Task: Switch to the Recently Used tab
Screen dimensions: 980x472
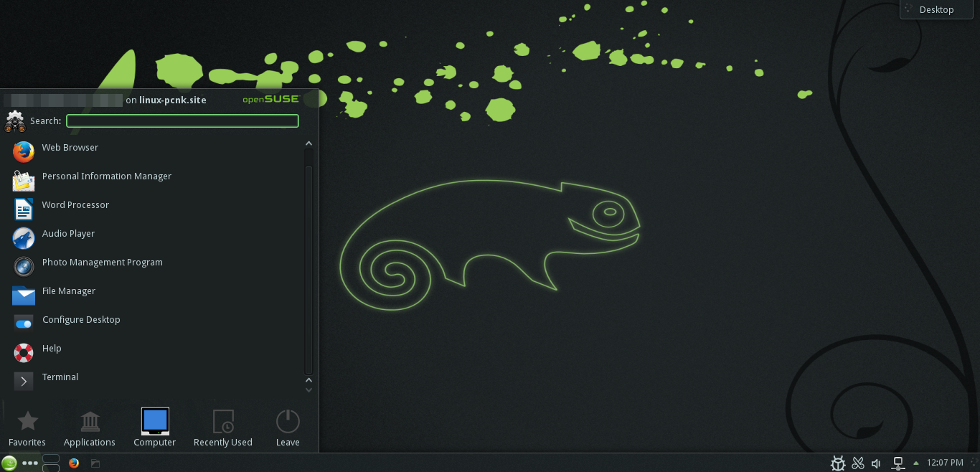Action: [x=223, y=428]
